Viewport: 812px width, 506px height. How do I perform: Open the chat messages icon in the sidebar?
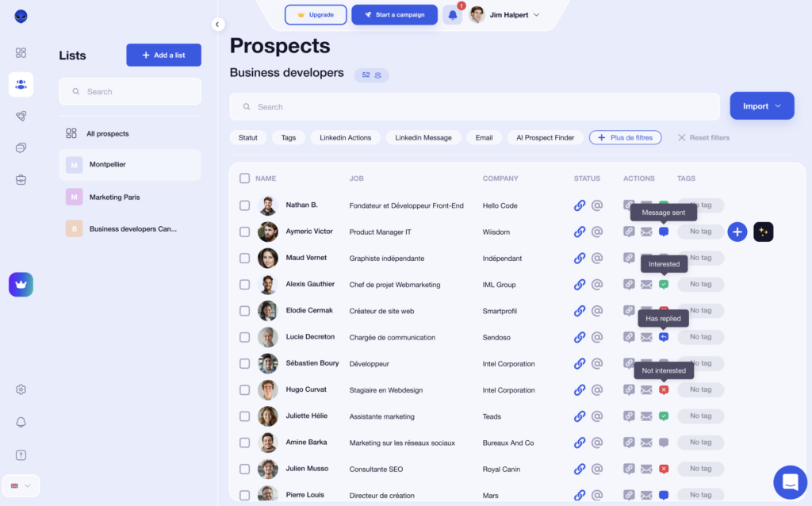[21, 148]
